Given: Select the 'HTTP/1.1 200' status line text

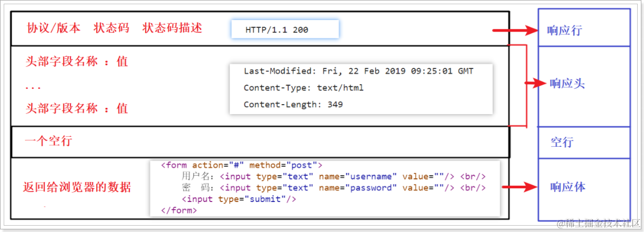Looking at the screenshot, I should [277, 30].
